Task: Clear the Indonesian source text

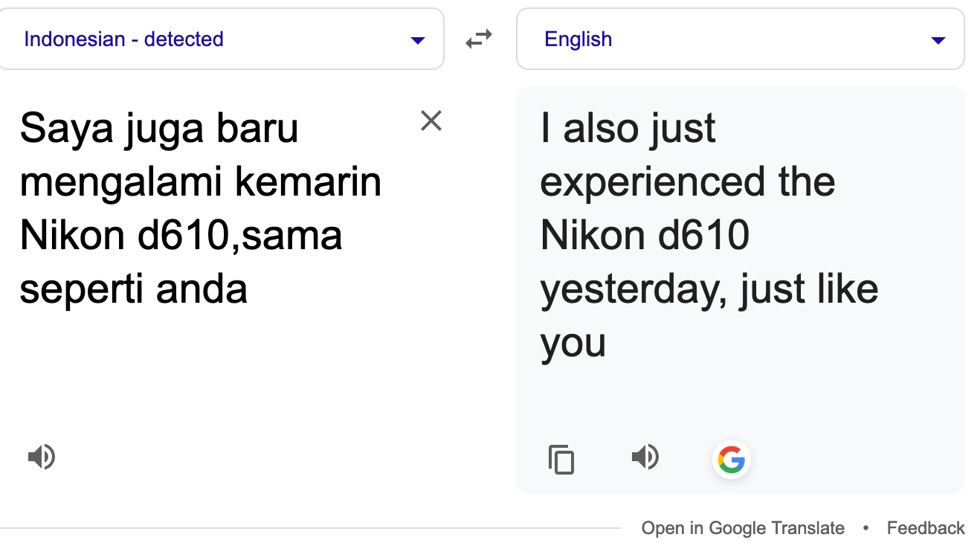Action: [431, 121]
